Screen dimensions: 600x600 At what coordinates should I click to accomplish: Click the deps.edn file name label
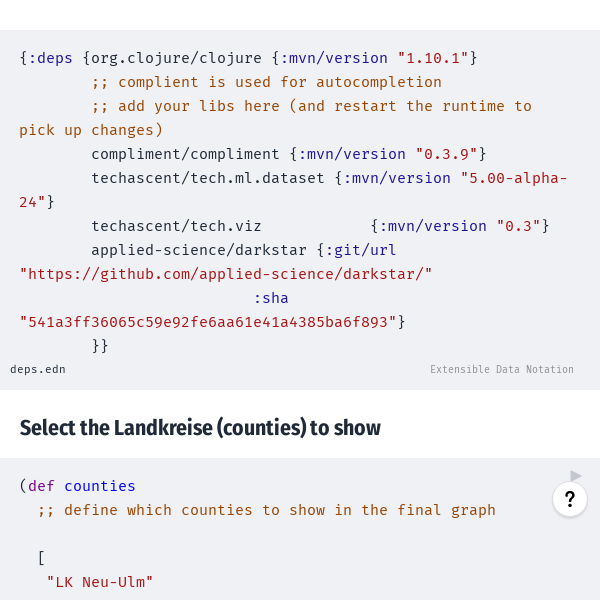tap(38, 369)
